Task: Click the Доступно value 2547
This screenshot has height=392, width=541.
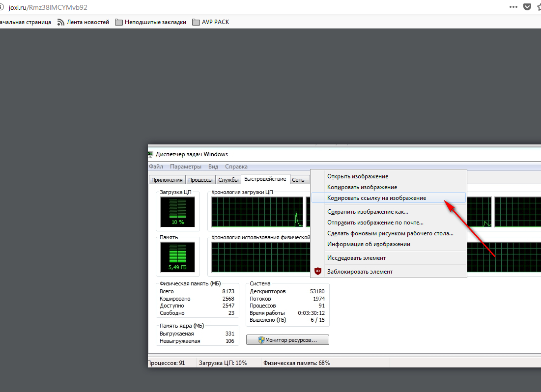Action: coord(228,306)
